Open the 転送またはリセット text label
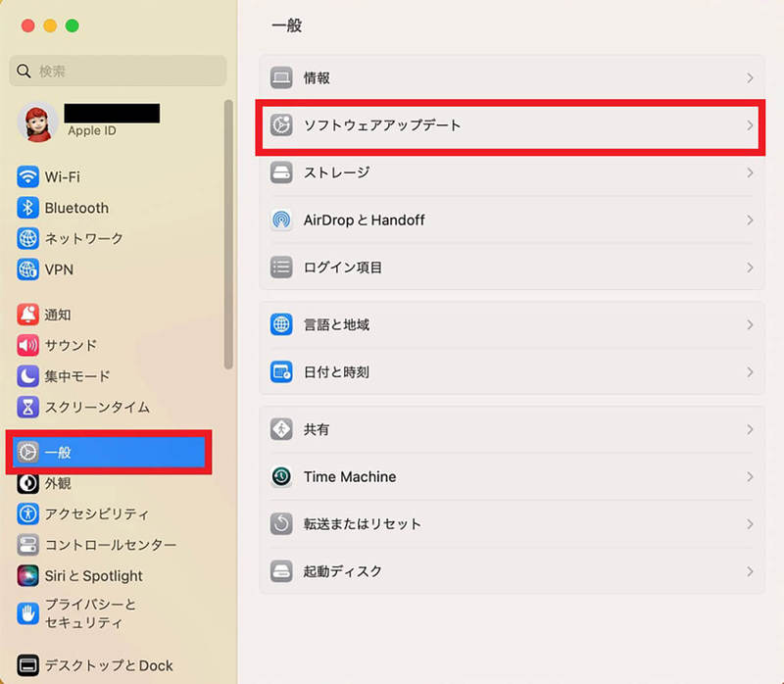The image size is (784, 684). point(363,524)
